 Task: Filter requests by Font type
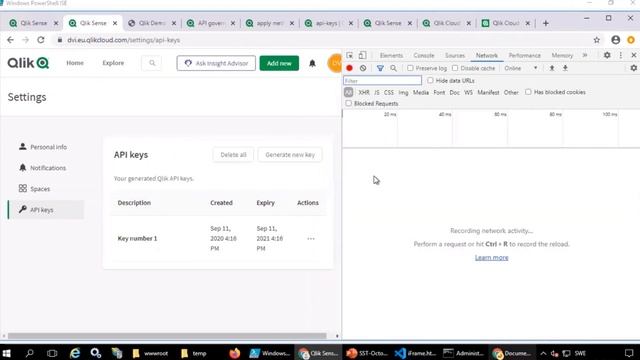click(439, 93)
